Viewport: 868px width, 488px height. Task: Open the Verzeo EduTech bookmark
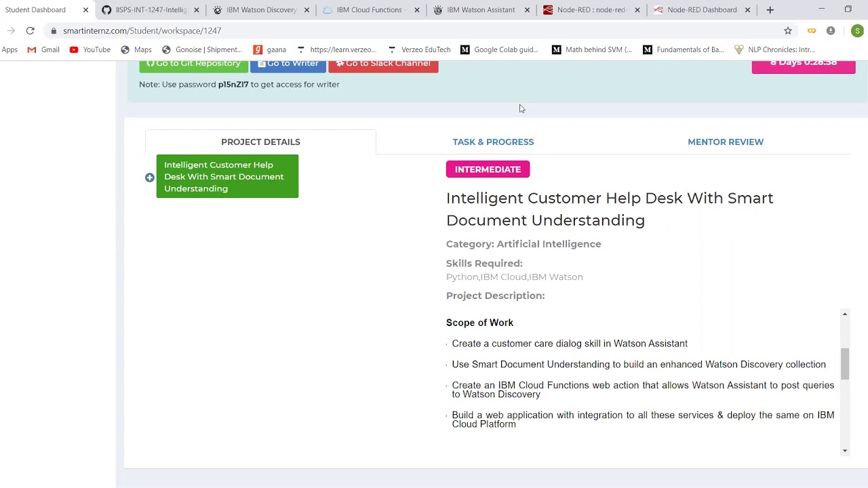(x=419, y=49)
